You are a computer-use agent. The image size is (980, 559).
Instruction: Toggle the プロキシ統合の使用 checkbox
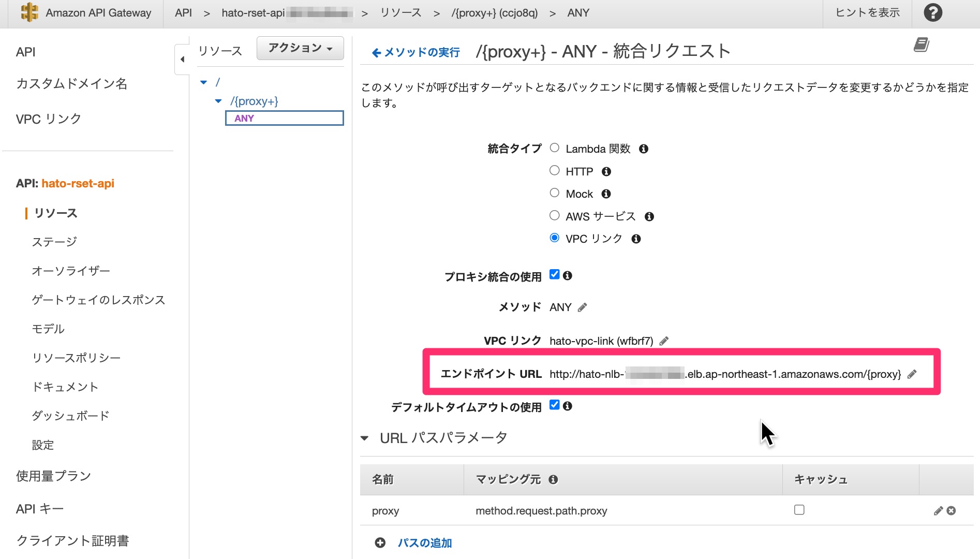(x=555, y=275)
